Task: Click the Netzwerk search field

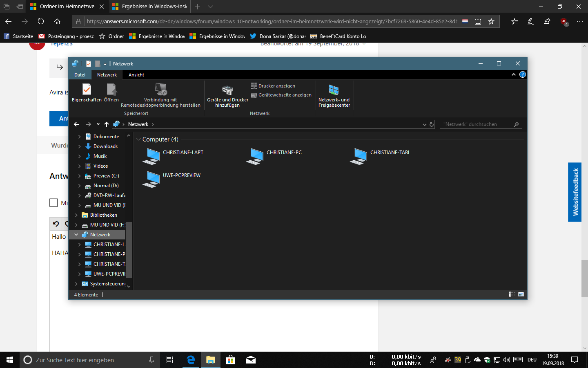Action: click(x=481, y=124)
